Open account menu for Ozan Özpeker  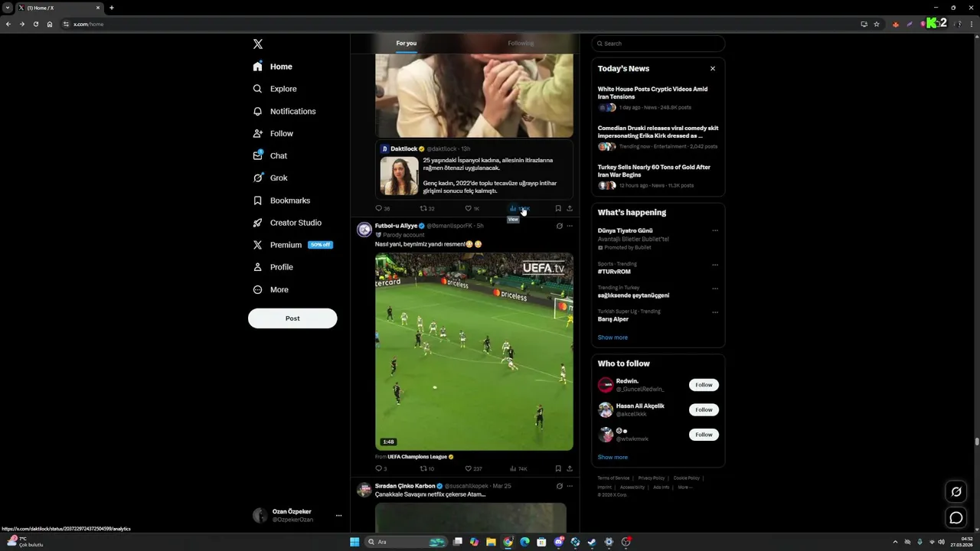coord(296,516)
